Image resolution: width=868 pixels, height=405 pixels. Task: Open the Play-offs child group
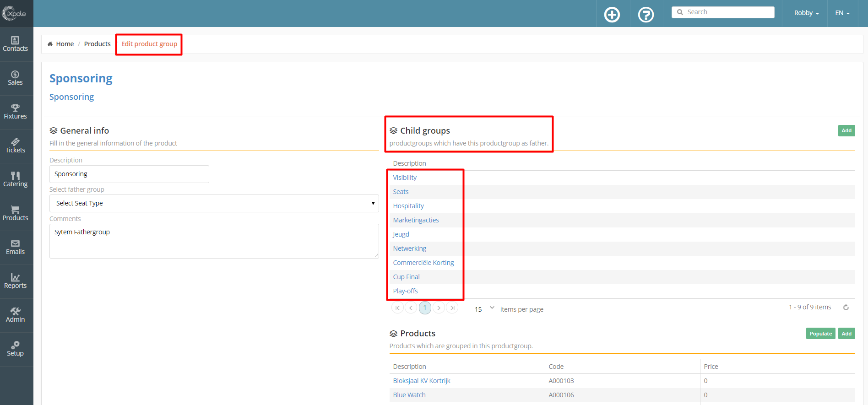point(405,291)
